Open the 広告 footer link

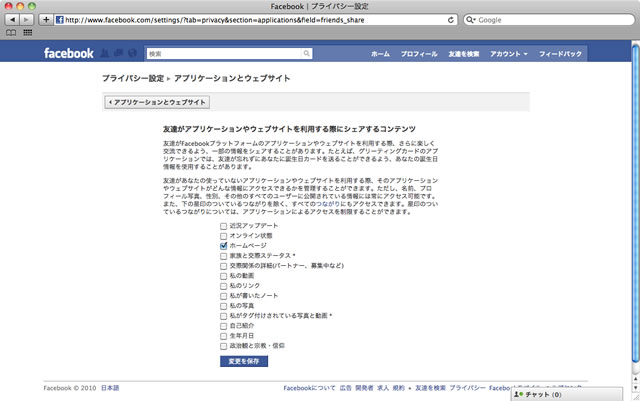pos(345,388)
